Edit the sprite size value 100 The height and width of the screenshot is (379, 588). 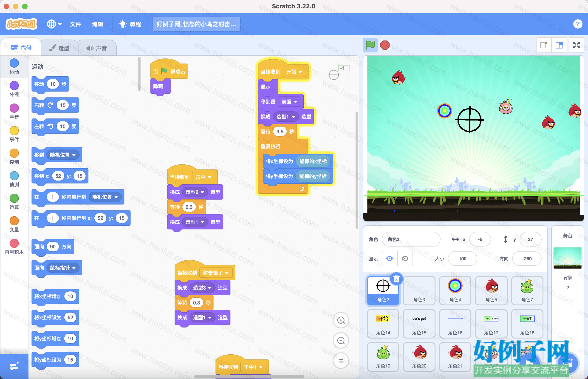coord(462,259)
